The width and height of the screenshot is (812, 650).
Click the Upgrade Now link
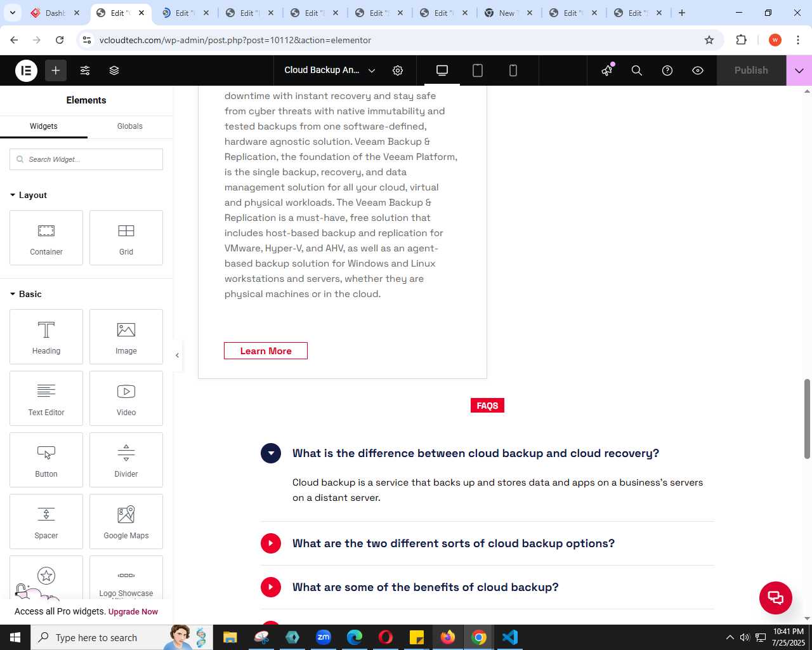(133, 612)
